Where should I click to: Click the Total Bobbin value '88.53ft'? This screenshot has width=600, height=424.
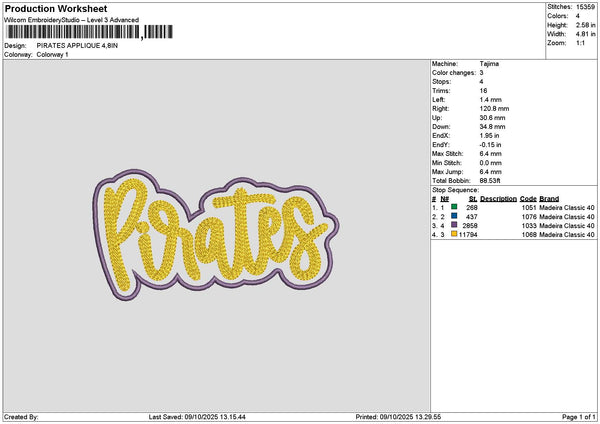(490, 181)
